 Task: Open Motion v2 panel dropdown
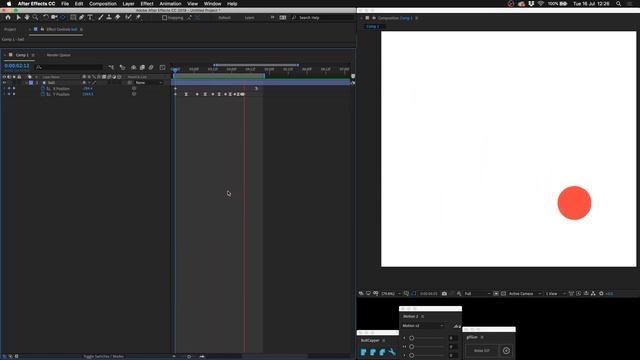click(x=423, y=326)
